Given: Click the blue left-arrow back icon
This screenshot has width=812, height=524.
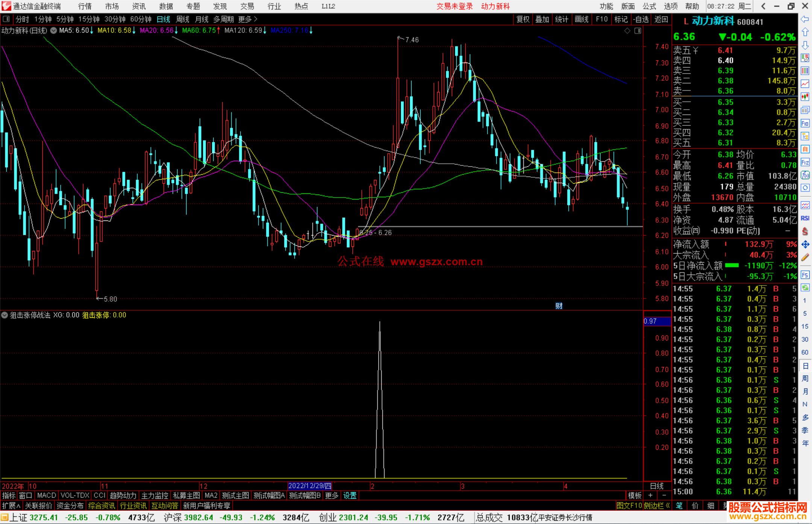Looking at the screenshot, I should click(x=805, y=19).
